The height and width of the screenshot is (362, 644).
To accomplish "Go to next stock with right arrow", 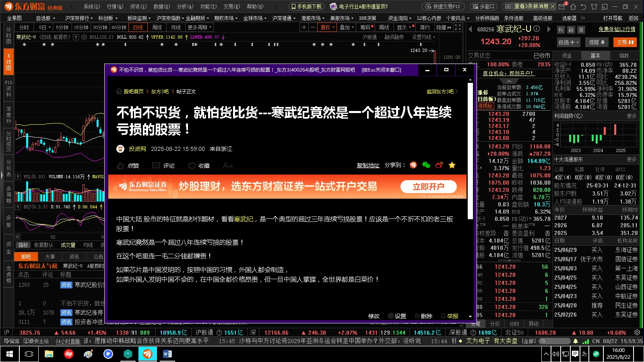I will [x=549, y=29].
